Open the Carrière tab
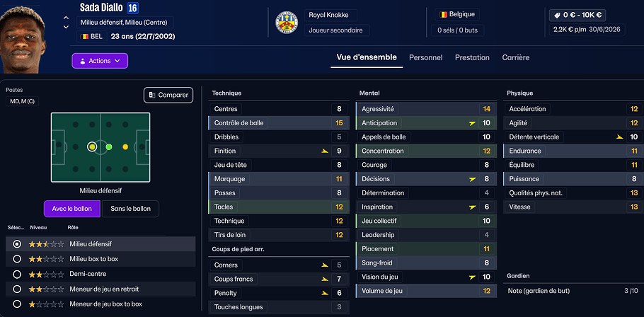Screen dimensions: 644x317 (x=515, y=57)
